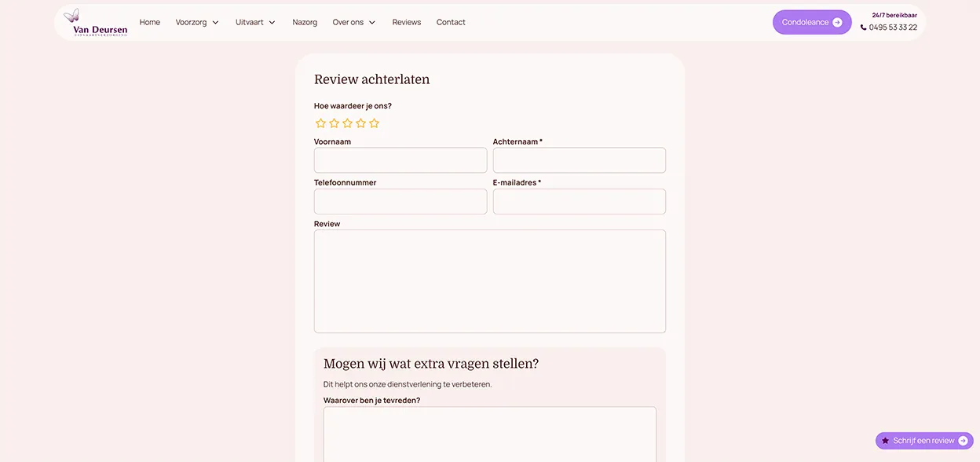
Task: Open the Contact page
Action: click(x=451, y=23)
